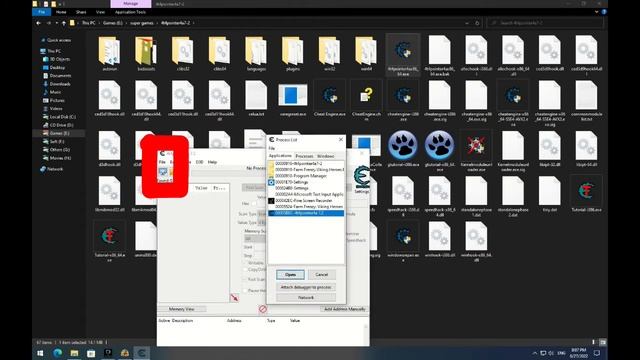The image size is (640, 360).
Task: Select the badassets folder
Action: 146,54
